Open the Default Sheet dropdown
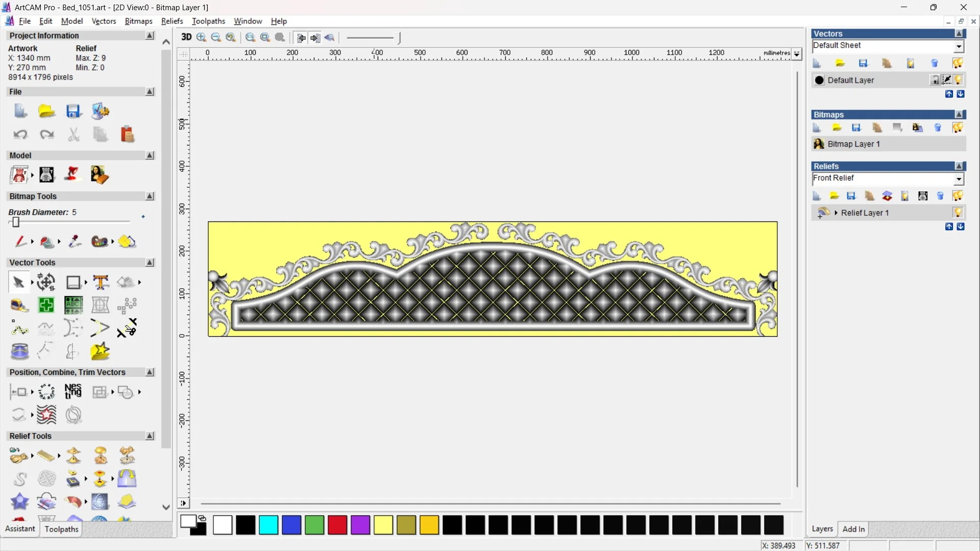 [959, 46]
